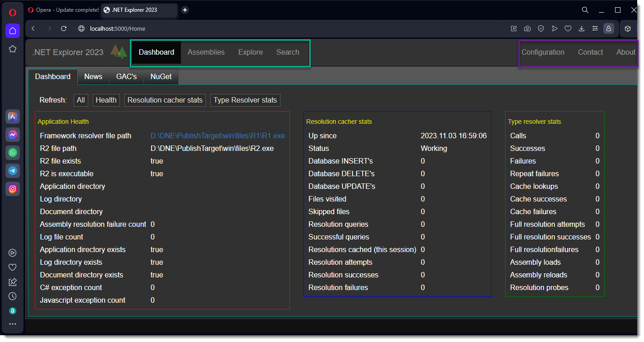Click the forward navigation arrow
Viewport: 644px width, 342px height.
click(49, 28)
